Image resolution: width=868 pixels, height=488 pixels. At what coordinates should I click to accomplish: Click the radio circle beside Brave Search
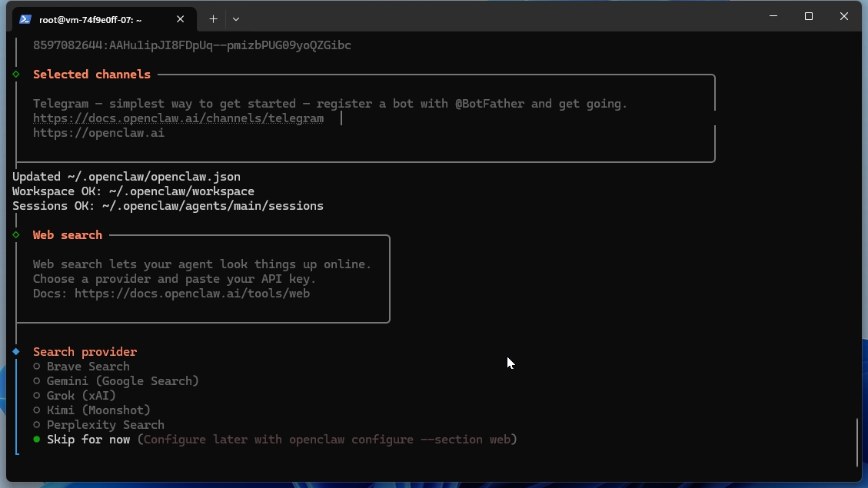click(x=35, y=366)
